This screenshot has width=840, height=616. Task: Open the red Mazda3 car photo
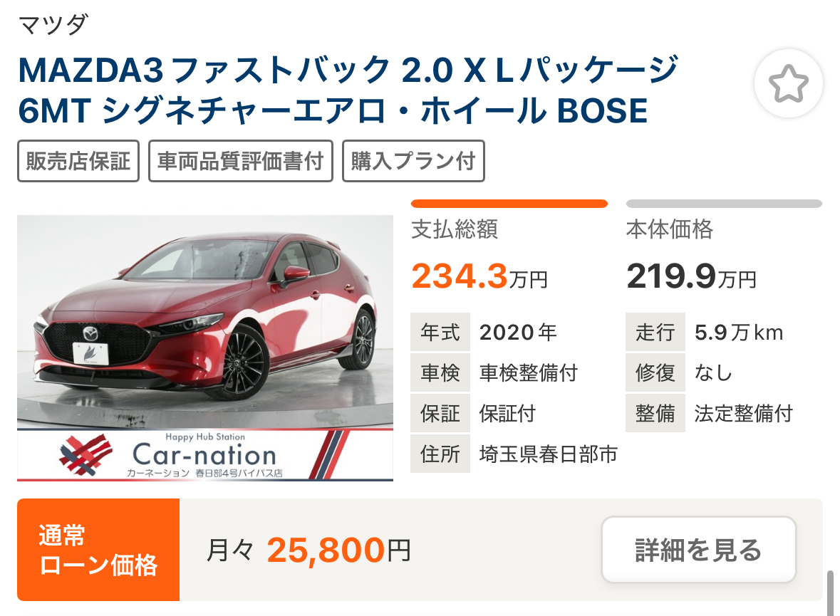205,322
